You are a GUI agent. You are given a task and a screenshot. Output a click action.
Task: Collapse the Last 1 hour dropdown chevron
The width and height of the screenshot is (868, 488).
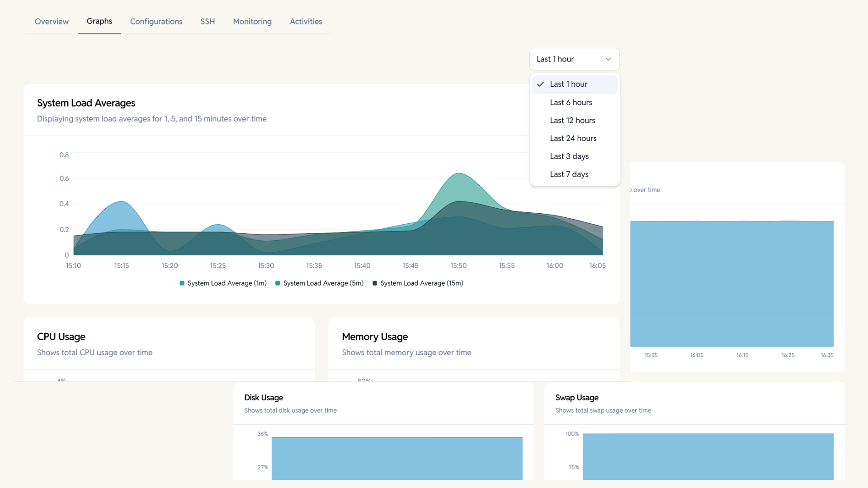(x=608, y=59)
